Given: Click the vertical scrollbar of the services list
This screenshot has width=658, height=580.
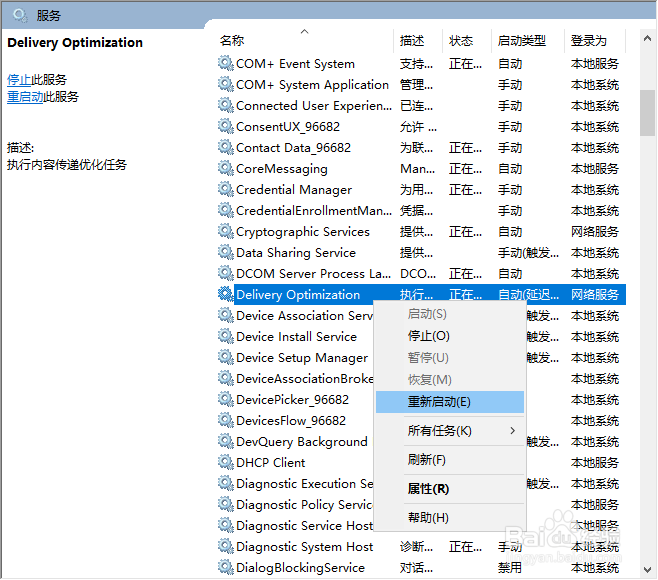Looking at the screenshot, I should [648, 300].
